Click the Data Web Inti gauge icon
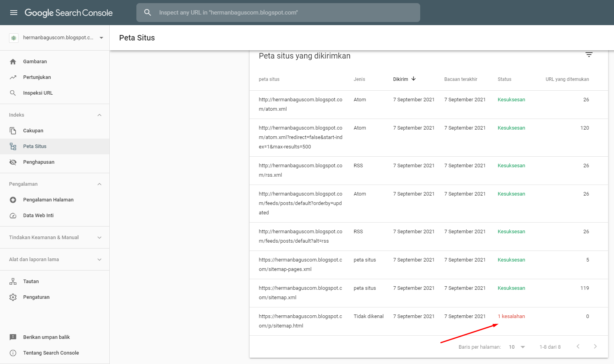614x364 pixels. tap(13, 216)
